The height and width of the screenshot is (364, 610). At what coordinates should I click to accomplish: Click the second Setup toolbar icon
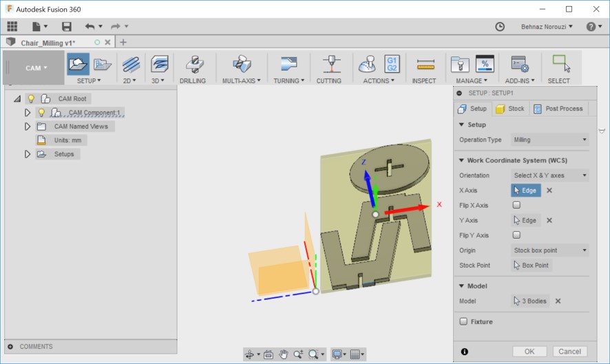pos(103,64)
